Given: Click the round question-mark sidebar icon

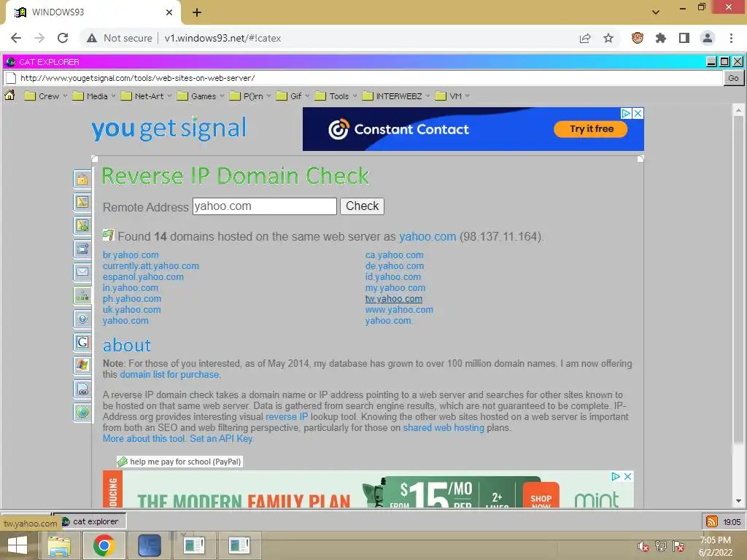Looking at the screenshot, I should tap(82, 319).
